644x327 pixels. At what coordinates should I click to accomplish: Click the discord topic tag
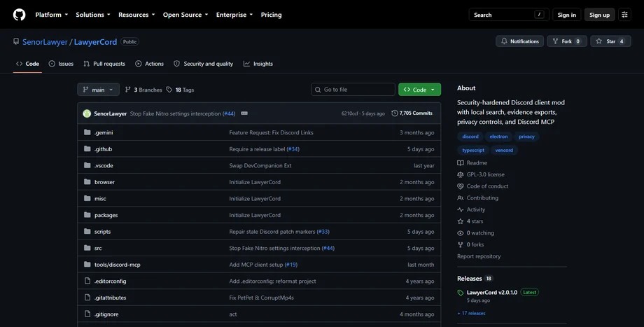[470, 137]
